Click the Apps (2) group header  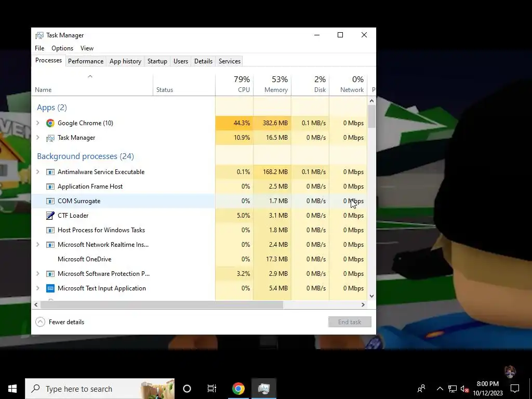pyautogui.click(x=52, y=108)
